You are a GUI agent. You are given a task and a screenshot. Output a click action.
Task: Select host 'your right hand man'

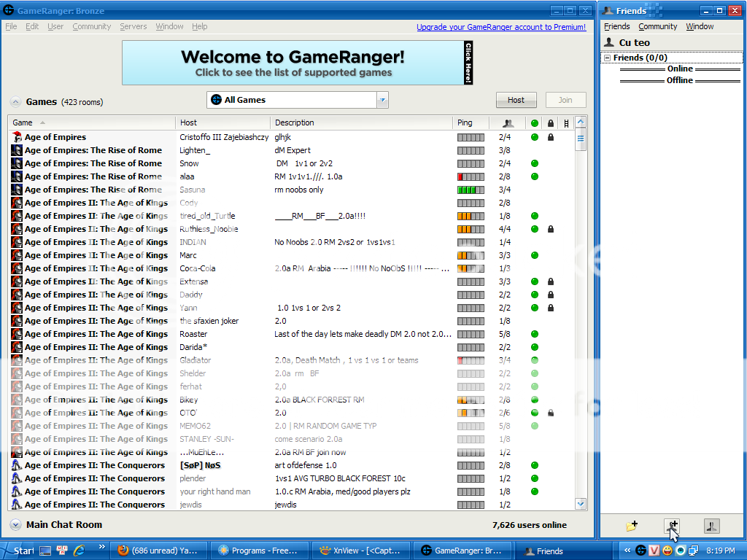point(215,491)
